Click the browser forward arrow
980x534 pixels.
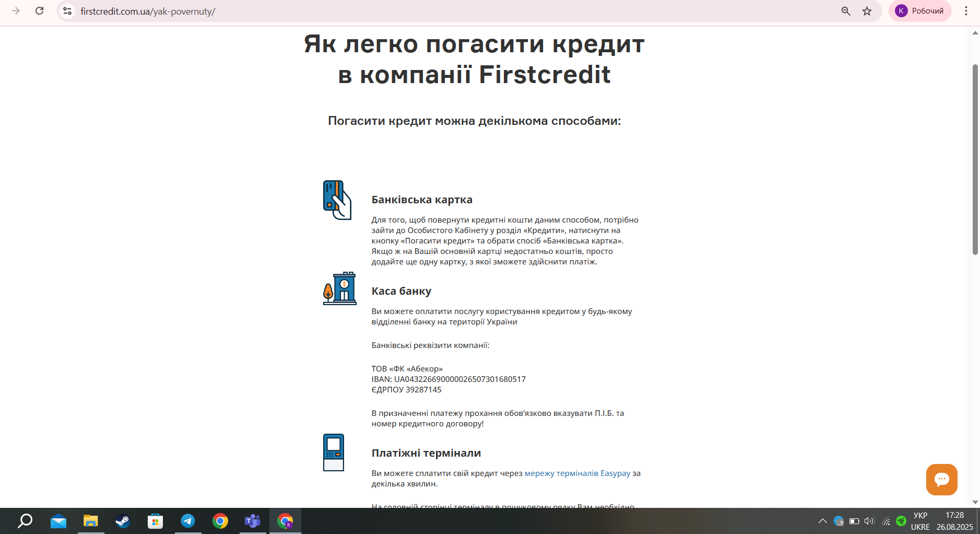[16, 11]
